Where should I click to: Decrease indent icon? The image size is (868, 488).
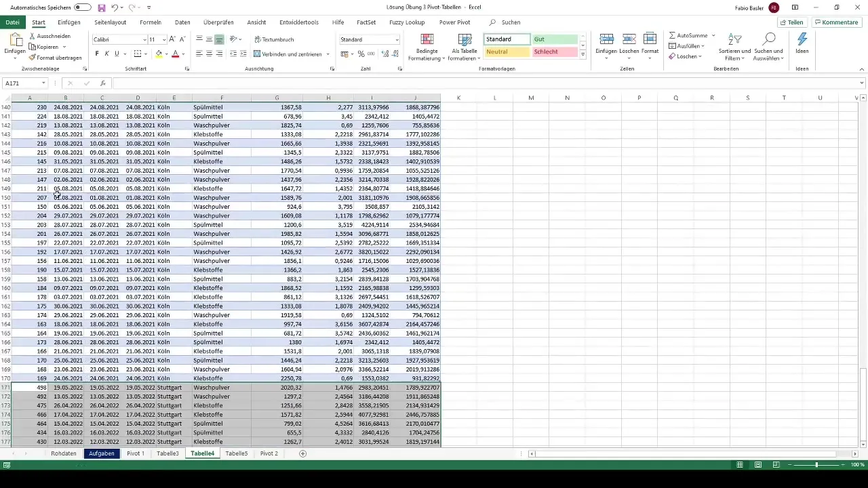tap(233, 54)
